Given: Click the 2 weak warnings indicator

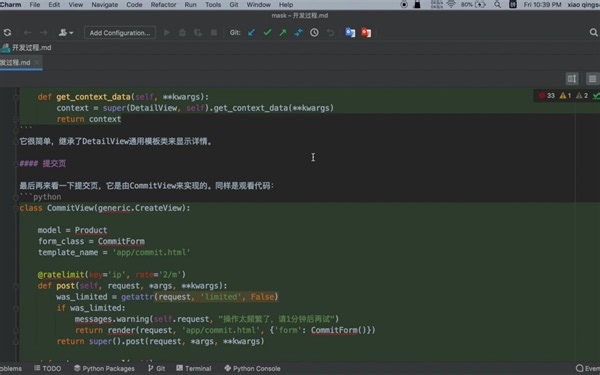Looking at the screenshot, I should click(x=582, y=96).
